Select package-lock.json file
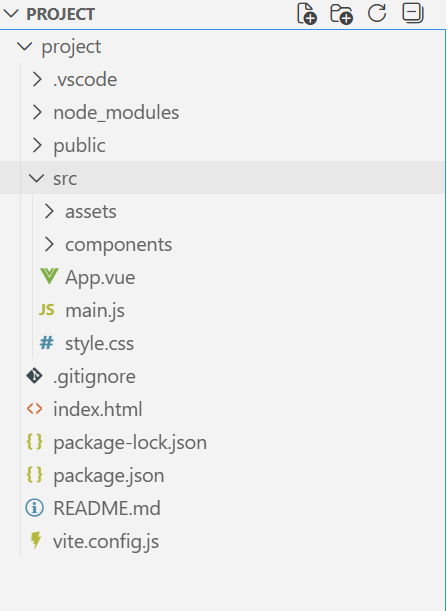The height and width of the screenshot is (611, 448). click(x=222, y=442)
